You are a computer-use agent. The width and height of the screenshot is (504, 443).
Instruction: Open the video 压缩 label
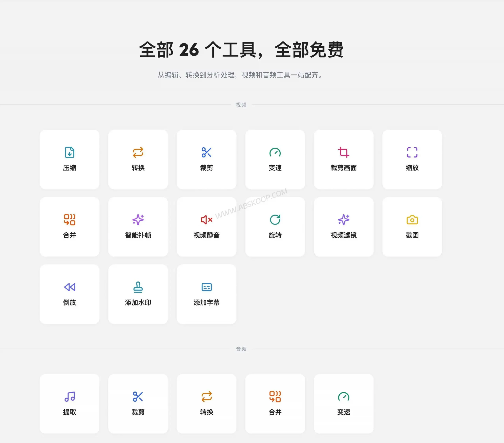pyautogui.click(x=69, y=168)
